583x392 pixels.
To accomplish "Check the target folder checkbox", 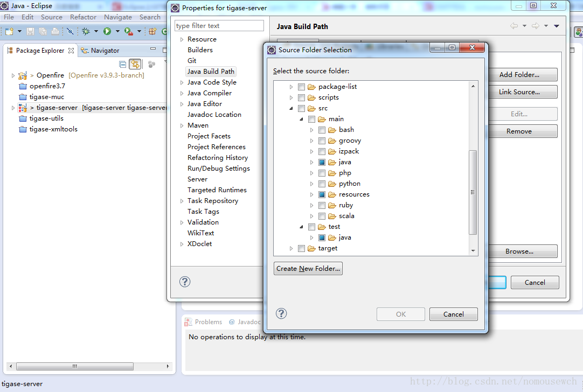I will point(302,249).
